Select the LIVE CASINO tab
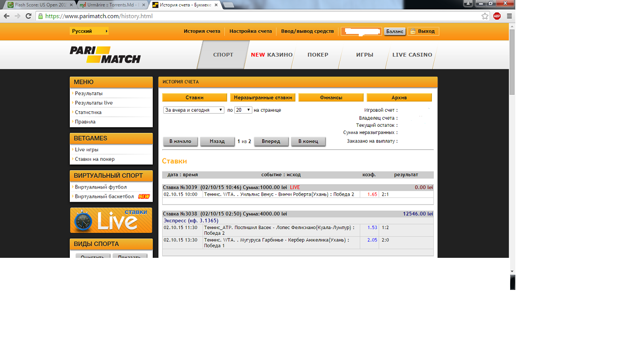This screenshot has width=644, height=362. pyautogui.click(x=412, y=55)
